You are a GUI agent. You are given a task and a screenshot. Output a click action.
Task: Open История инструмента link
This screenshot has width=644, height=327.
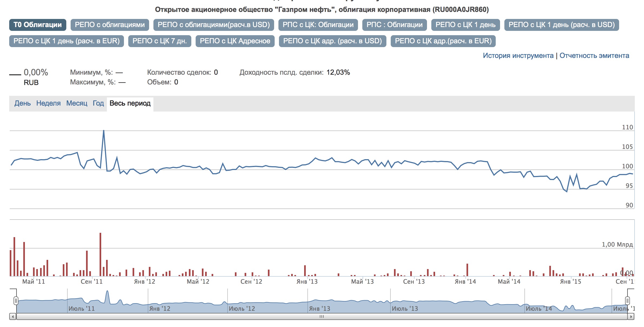coord(518,56)
